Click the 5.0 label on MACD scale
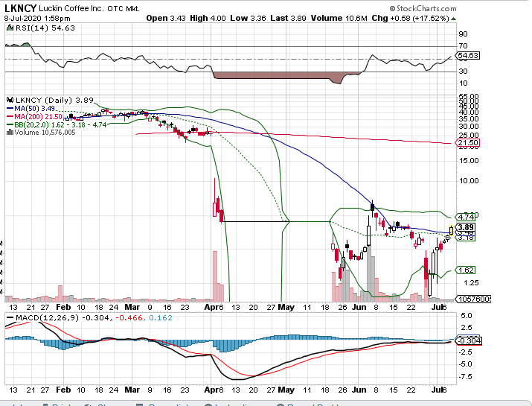Image resolution: width=532 pixels, height=406 pixels. [x=467, y=316]
